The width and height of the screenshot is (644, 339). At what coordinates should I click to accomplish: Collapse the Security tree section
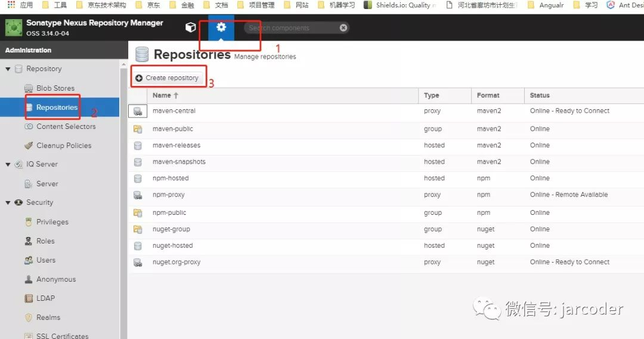click(x=8, y=202)
